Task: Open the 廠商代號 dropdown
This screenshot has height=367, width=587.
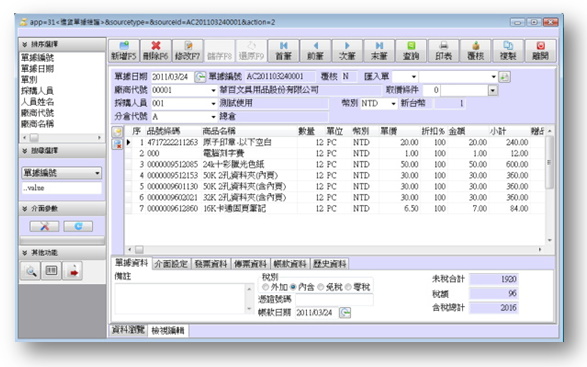Action: pyautogui.click(x=213, y=90)
